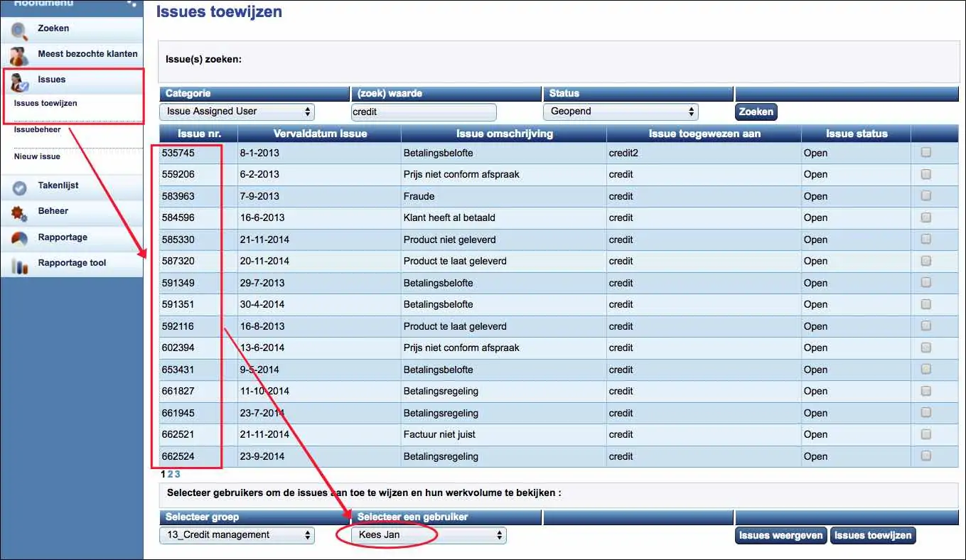Open the Selecteer een gebruiker dropdown
This screenshot has height=560, width=966.
point(429,535)
